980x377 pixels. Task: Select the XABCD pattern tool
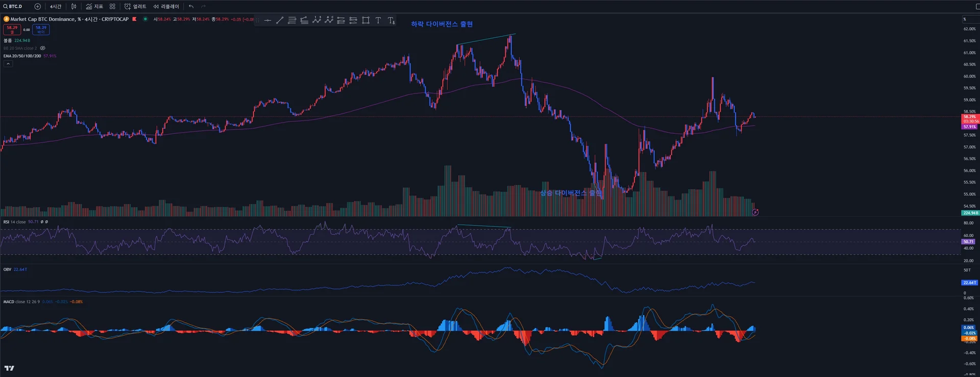(x=316, y=20)
